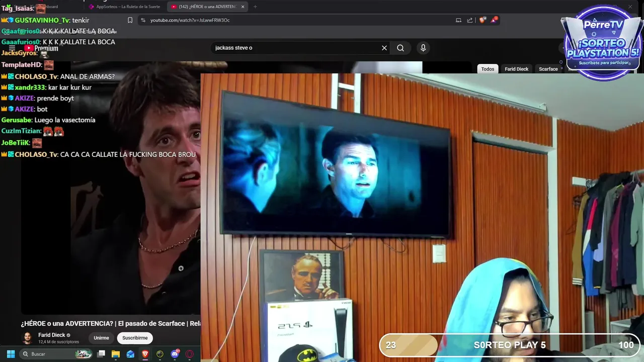Open Task View on the taskbar

tap(101, 354)
